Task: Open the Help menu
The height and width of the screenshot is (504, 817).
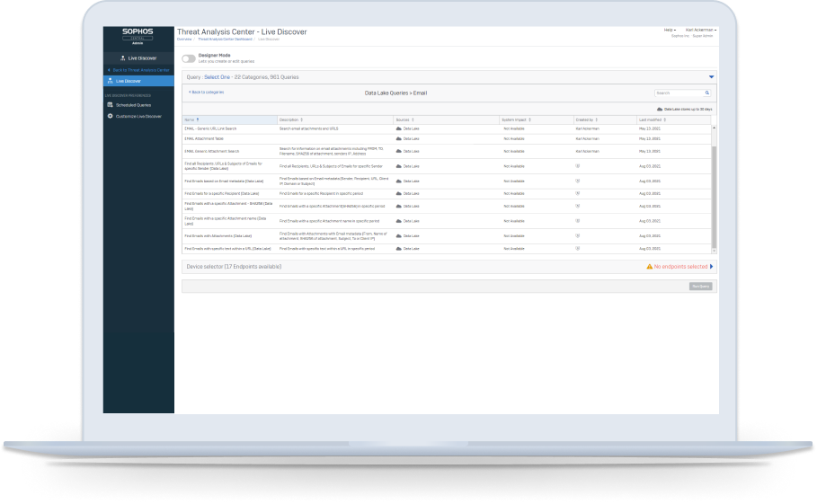Action: 670,30
